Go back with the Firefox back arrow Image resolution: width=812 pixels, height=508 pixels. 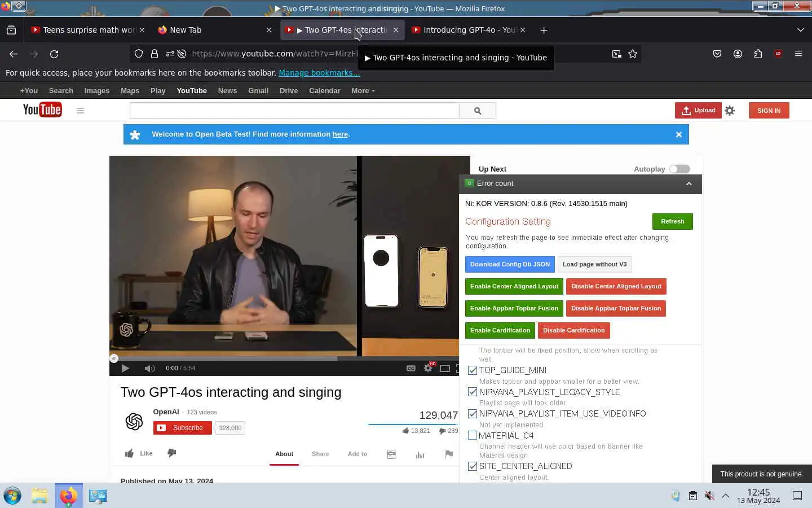(x=14, y=54)
